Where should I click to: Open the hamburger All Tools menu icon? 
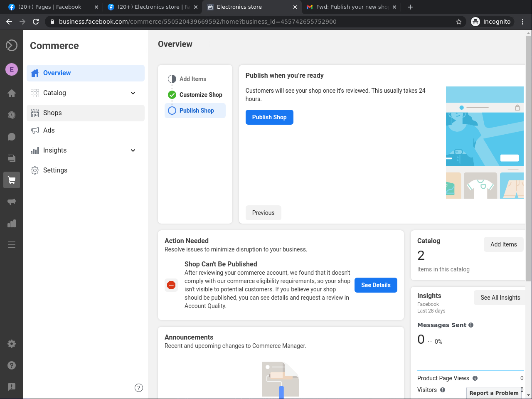click(x=12, y=245)
